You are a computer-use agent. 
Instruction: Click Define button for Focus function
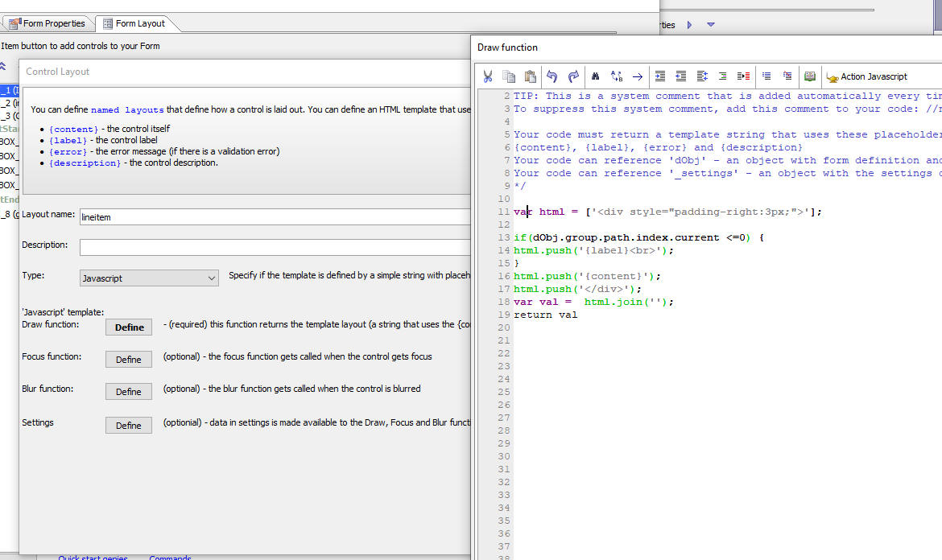point(129,360)
